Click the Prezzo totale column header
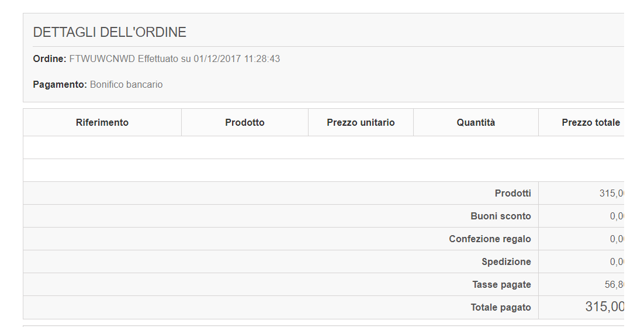The image size is (644, 327). pyautogui.click(x=590, y=123)
